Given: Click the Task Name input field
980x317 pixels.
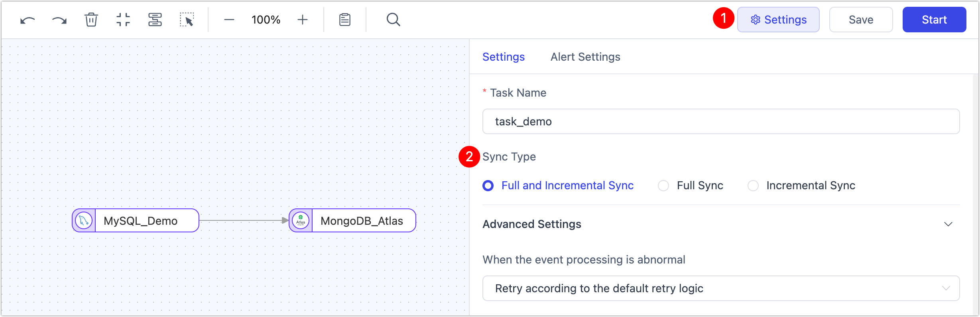Looking at the screenshot, I should [721, 121].
